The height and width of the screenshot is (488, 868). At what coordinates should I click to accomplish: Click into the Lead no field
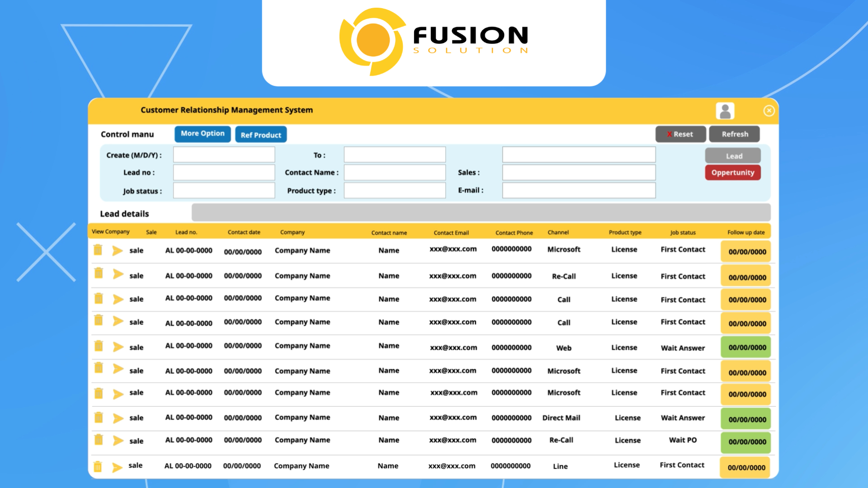coord(224,173)
